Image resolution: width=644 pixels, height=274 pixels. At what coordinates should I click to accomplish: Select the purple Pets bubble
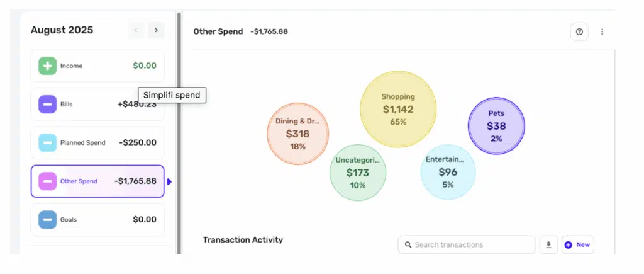click(496, 126)
